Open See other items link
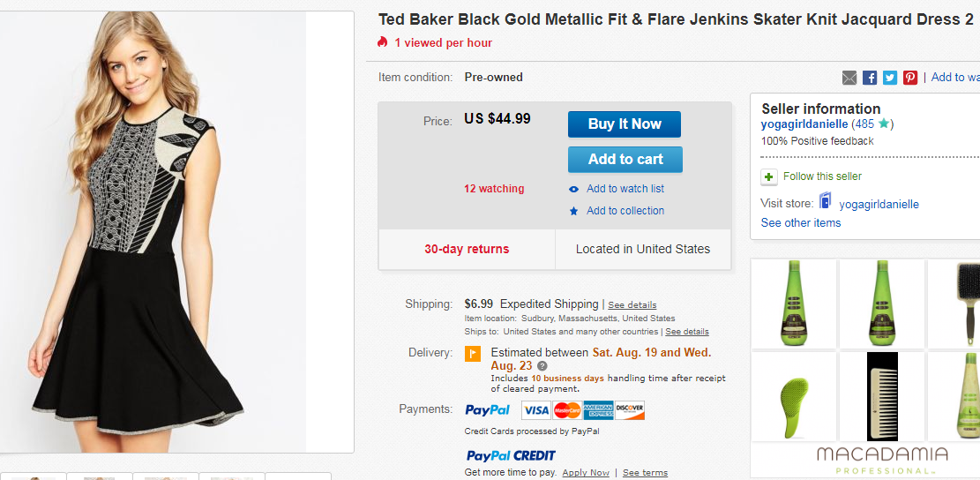The height and width of the screenshot is (480, 980). (x=801, y=222)
